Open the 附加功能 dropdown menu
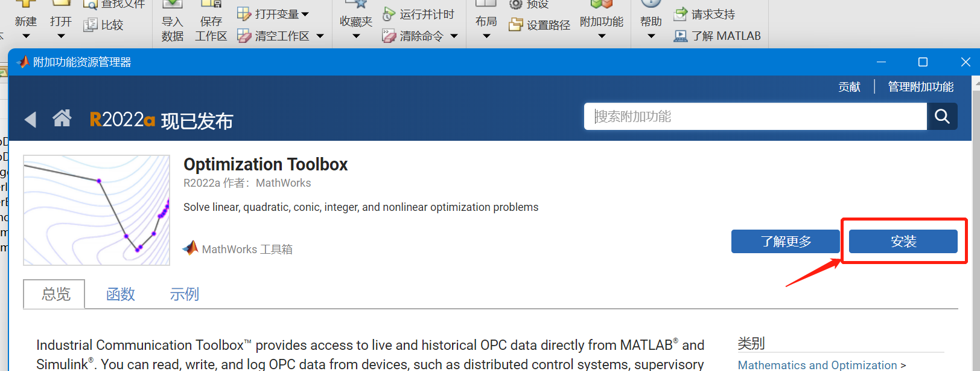980x371 pixels. pyautogui.click(x=602, y=36)
